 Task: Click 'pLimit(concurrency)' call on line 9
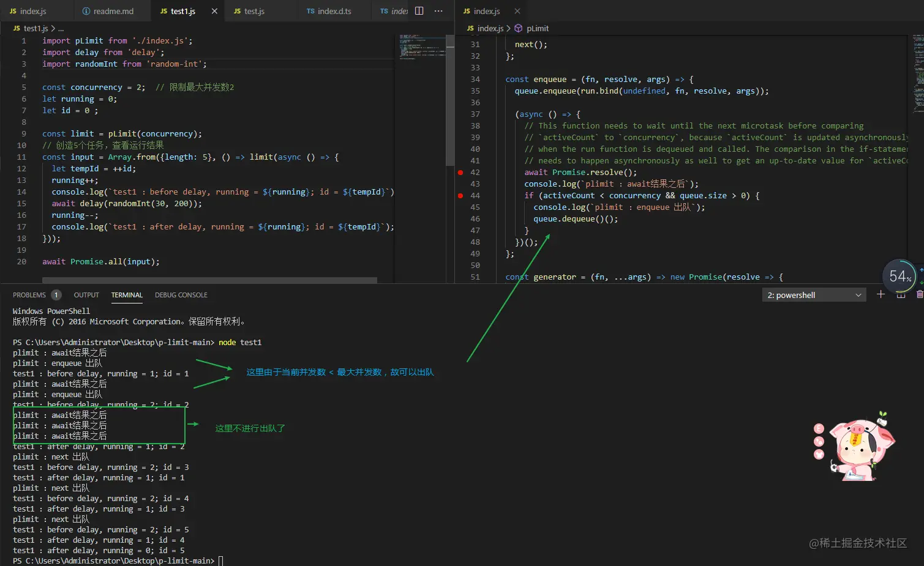coord(152,134)
